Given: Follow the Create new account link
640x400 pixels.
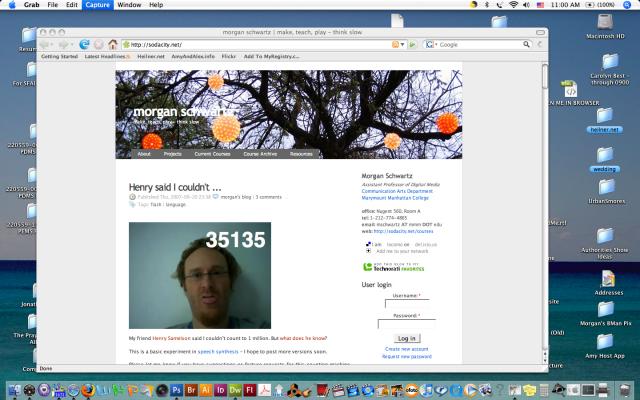Looking at the screenshot, I should (407, 349).
